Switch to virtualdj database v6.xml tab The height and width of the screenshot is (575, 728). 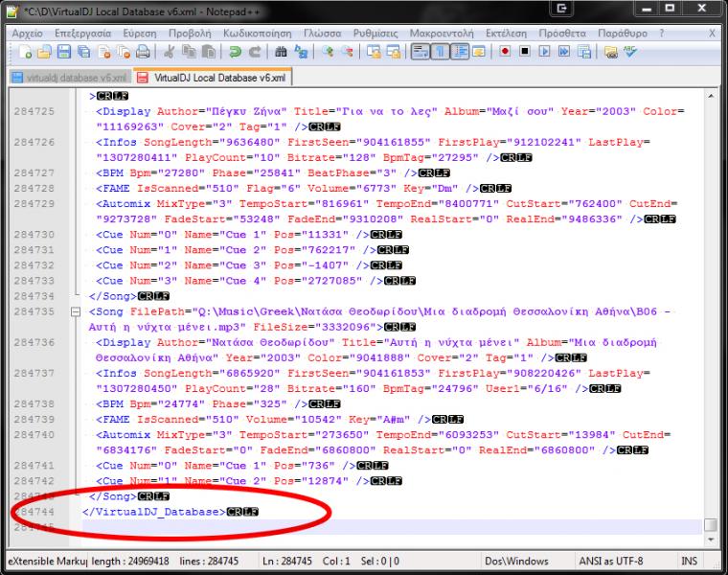[x=70, y=78]
